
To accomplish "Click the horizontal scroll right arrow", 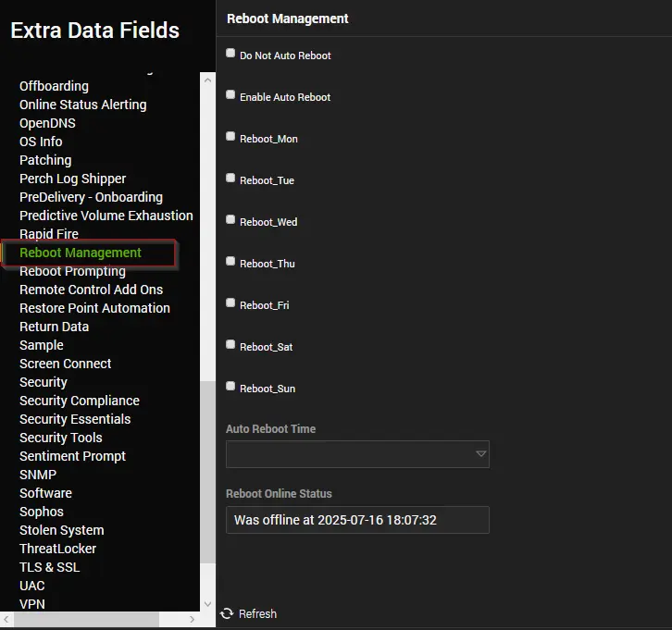I will 192,619.
